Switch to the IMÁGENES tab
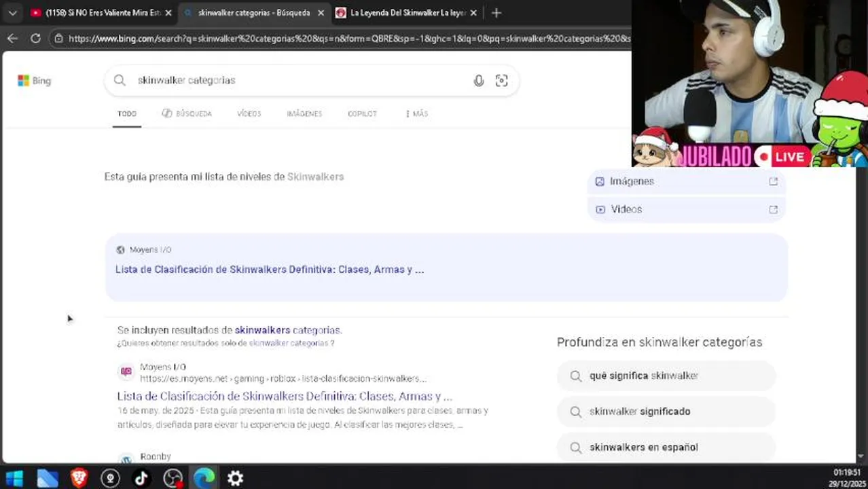This screenshot has height=489, width=868. [304, 113]
